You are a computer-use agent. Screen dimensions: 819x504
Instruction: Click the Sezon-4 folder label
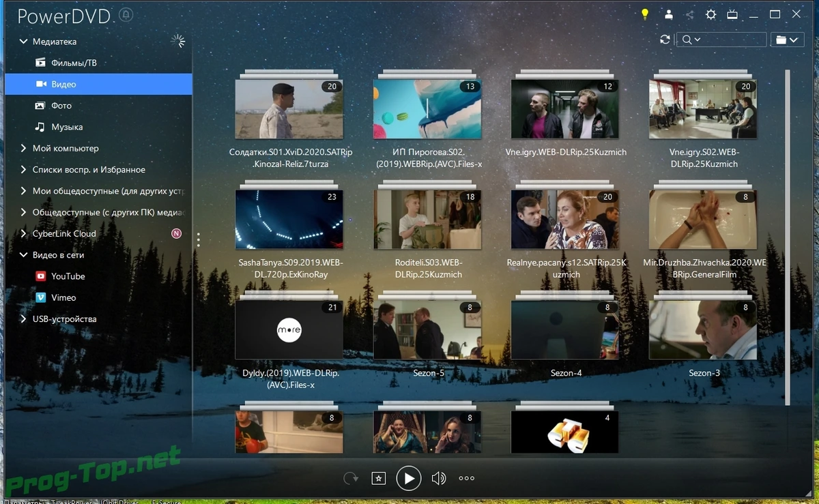pyautogui.click(x=566, y=373)
